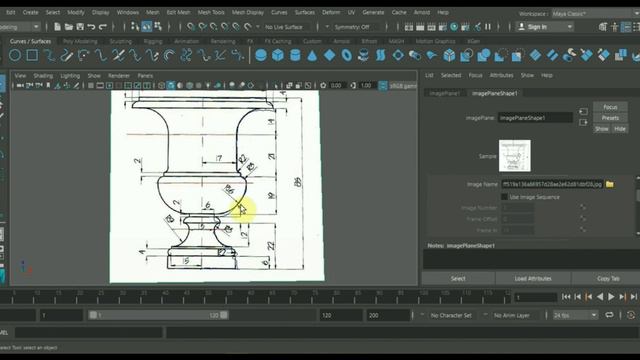This screenshot has width=640, height=360.
Task: Open the Workspace dropdown Maya Classic
Action: 596,13
